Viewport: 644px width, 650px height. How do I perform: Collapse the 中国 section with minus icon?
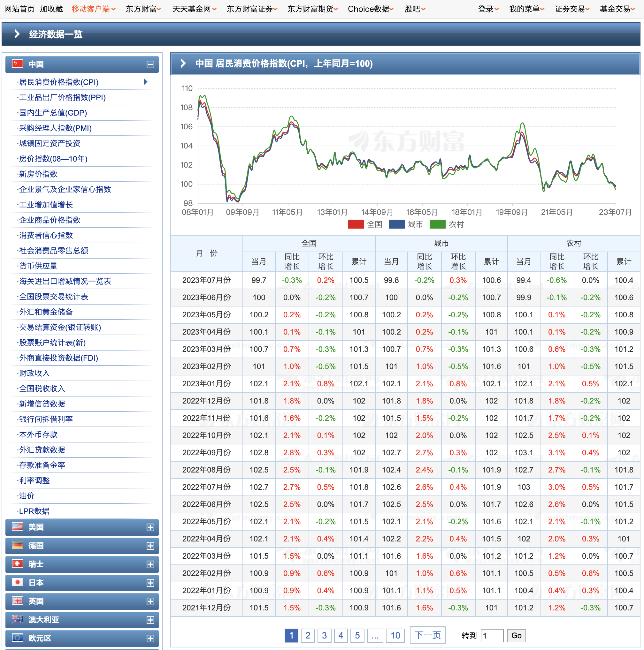(x=150, y=64)
